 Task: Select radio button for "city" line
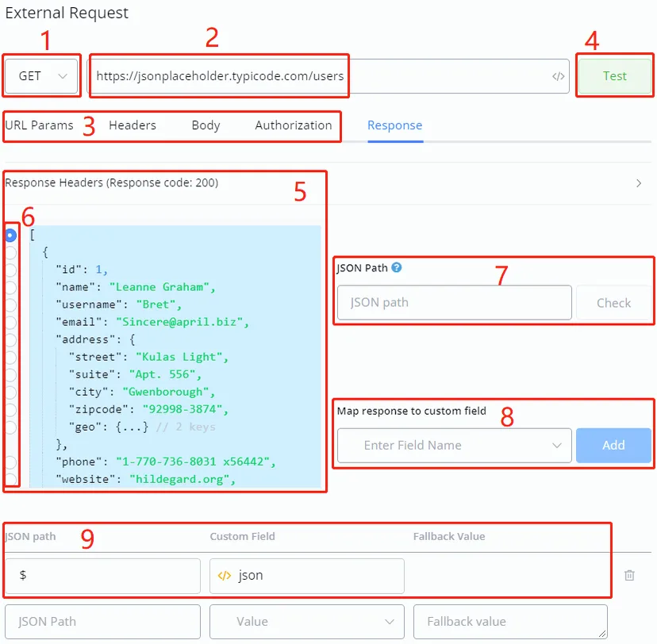tap(10, 393)
